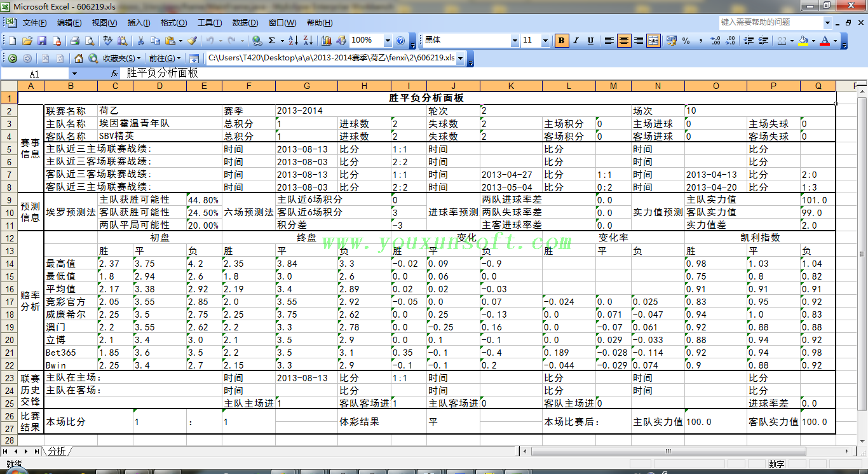The width and height of the screenshot is (868, 474).
Task: Open Excel Help question mark icon
Action: pos(400,41)
